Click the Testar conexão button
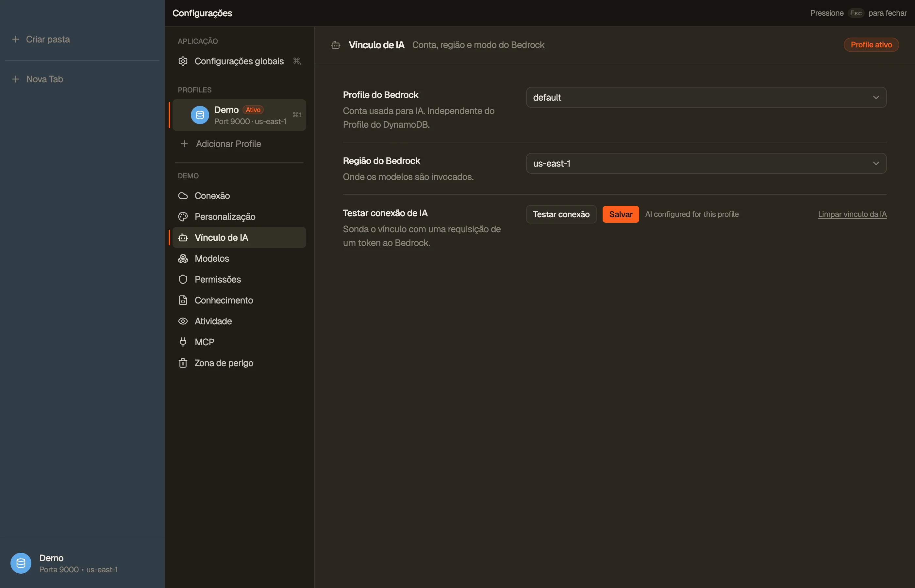The width and height of the screenshot is (915, 588). click(561, 214)
